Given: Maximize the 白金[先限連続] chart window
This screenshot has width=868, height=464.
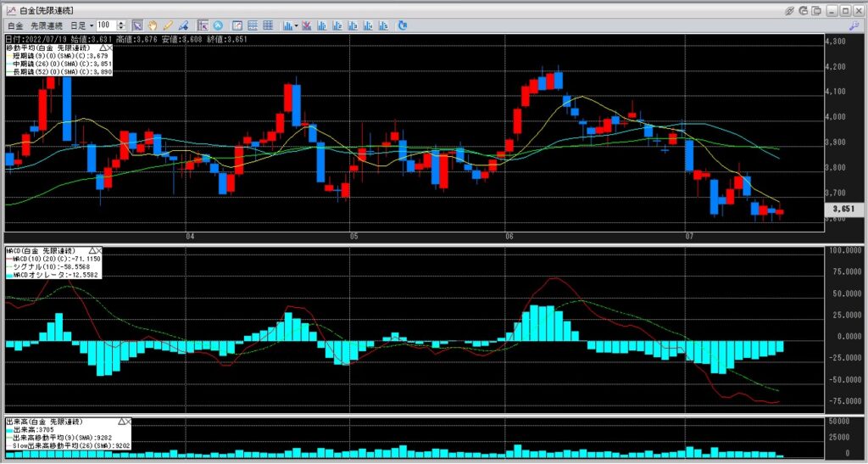Looking at the screenshot, I should pos(845,10).
